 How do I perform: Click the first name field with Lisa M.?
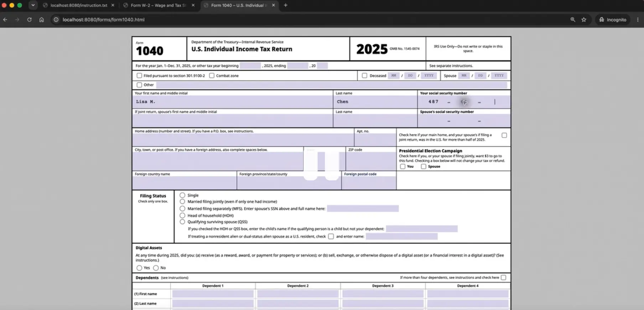(233, 102)
